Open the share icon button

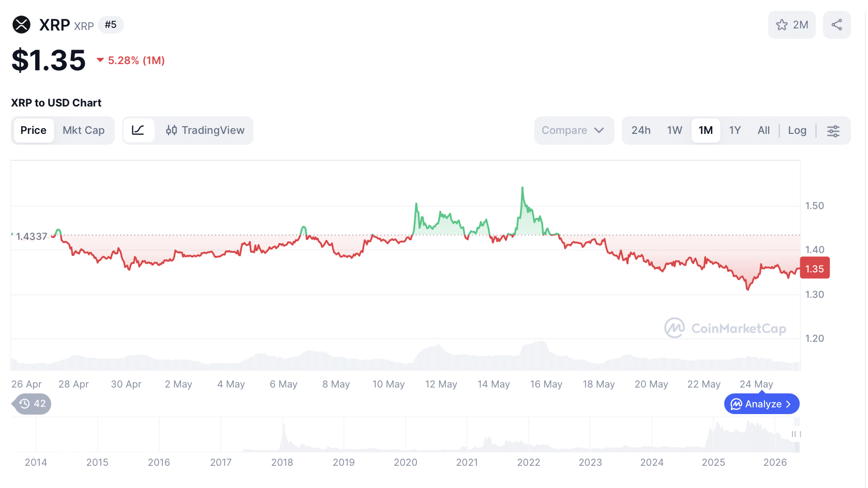point(836,25)
